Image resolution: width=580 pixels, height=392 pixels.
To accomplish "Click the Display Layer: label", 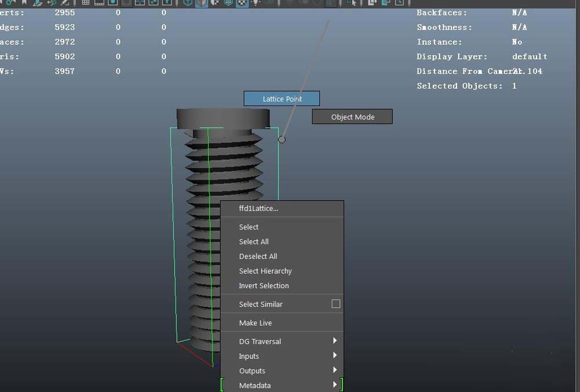I will coord(452,57).
